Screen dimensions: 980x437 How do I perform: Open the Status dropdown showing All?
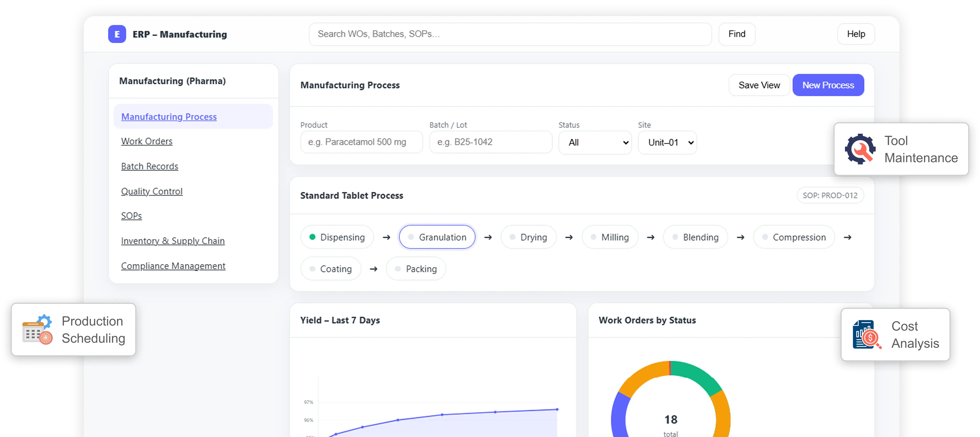[595, 142]
